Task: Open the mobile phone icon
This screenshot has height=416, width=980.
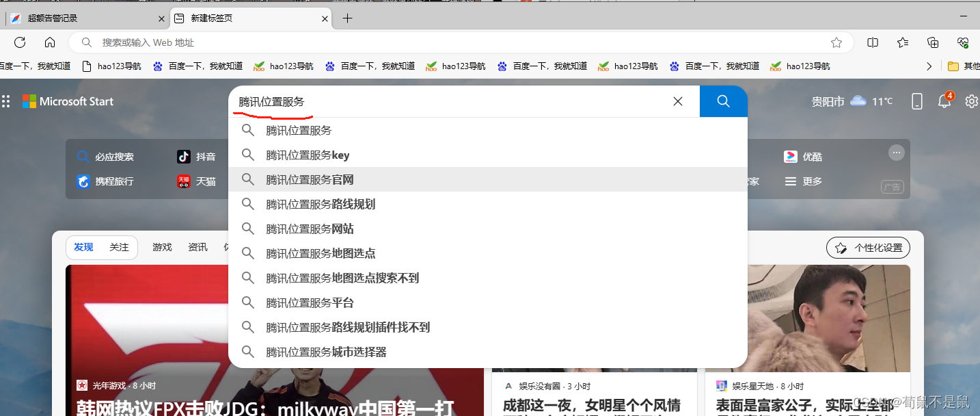Action: 917,101
